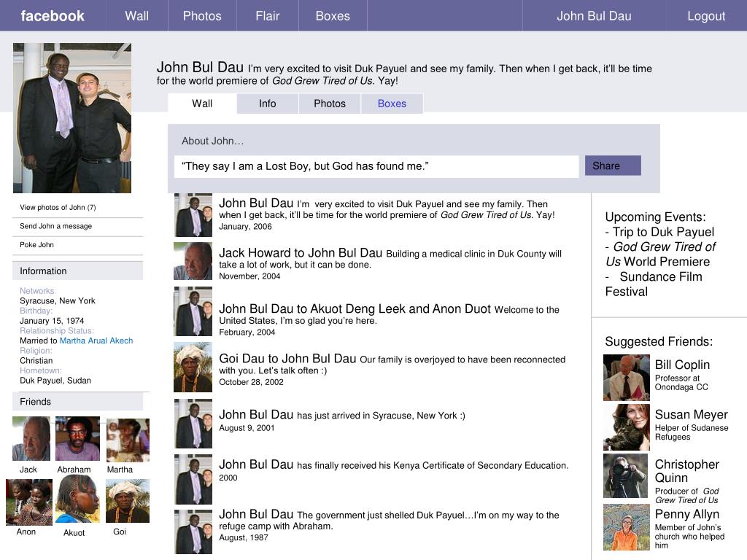Open Photos in the top navigation bar
Screen dimensions: 747x560
[202, 16]
